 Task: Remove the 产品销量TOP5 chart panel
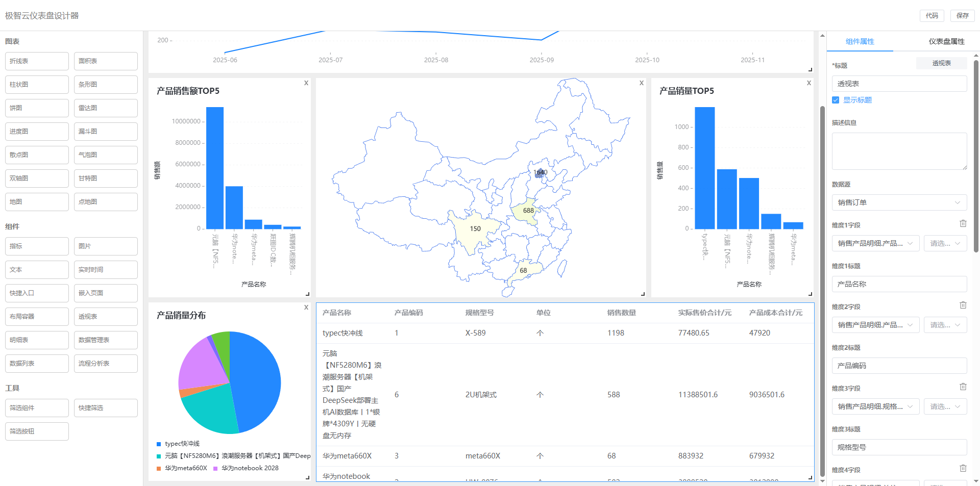click(808, 83)
